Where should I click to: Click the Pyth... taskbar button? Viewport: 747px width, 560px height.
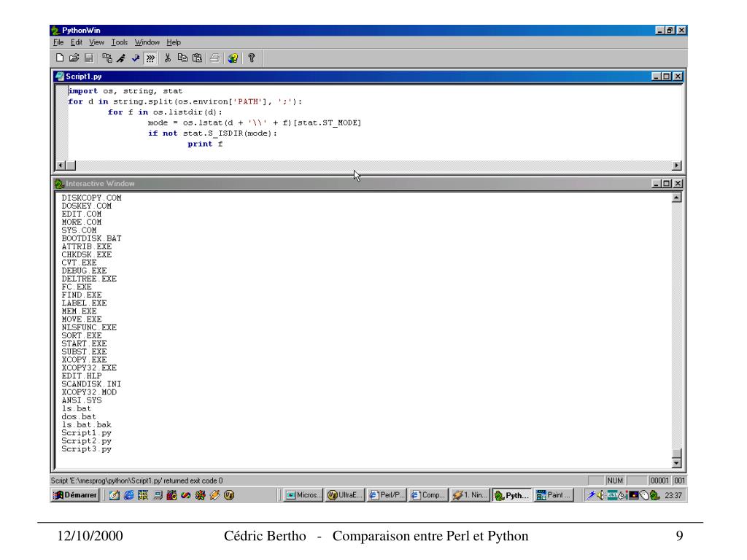tap(511, 495)
